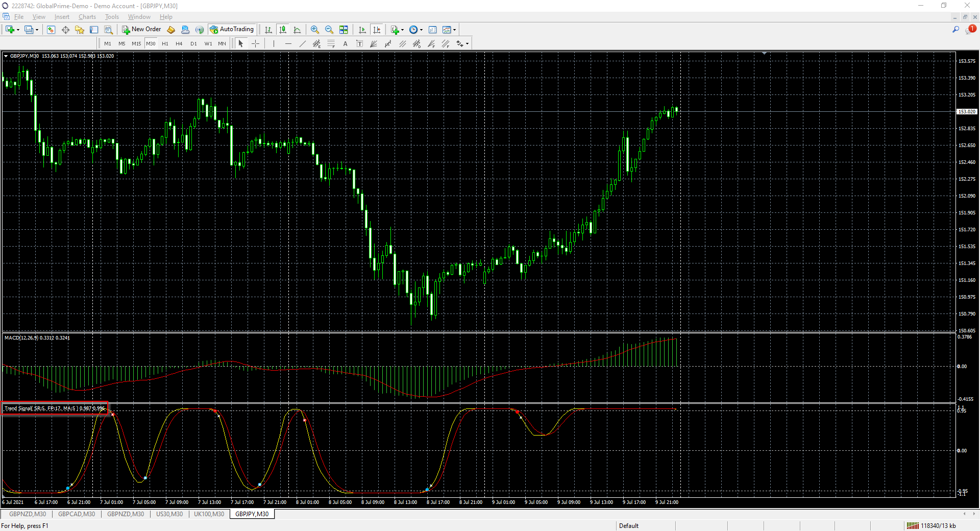This screenshot has width=980, height=531.
Task: Toggle Chart Shift in toolbar
Action: click(377, 30)
